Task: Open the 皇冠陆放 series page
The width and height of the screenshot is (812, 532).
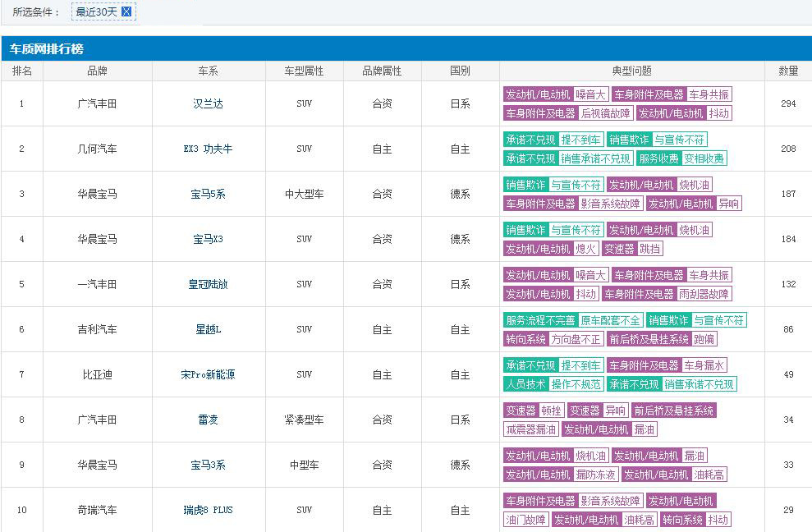Action: click(x=209, y=283)
